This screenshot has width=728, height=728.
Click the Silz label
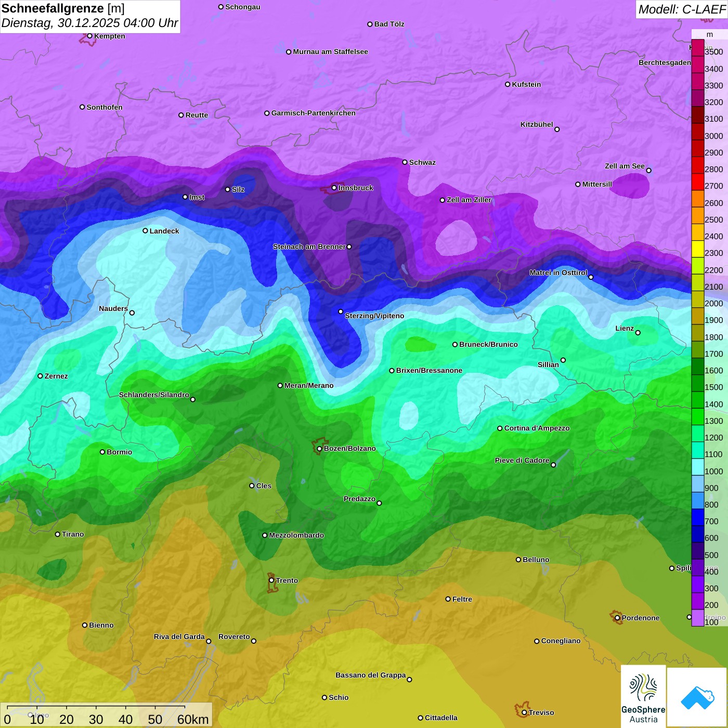point(238,189)
